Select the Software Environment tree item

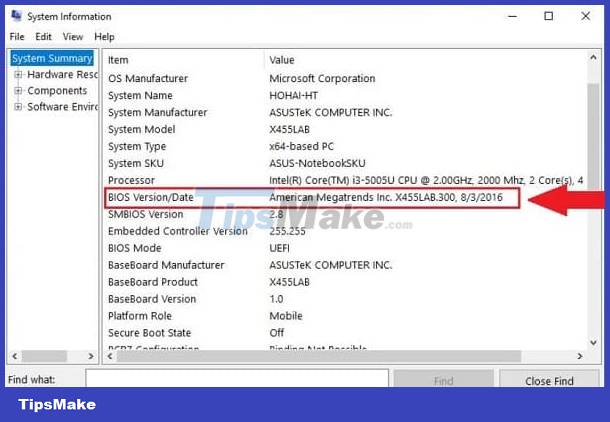coord(62,107)
